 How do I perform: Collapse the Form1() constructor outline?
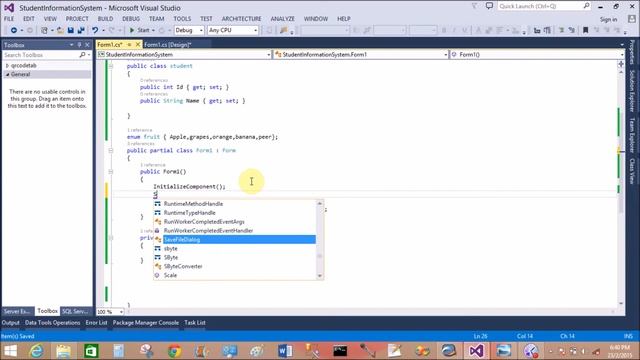tap(111, 172)
